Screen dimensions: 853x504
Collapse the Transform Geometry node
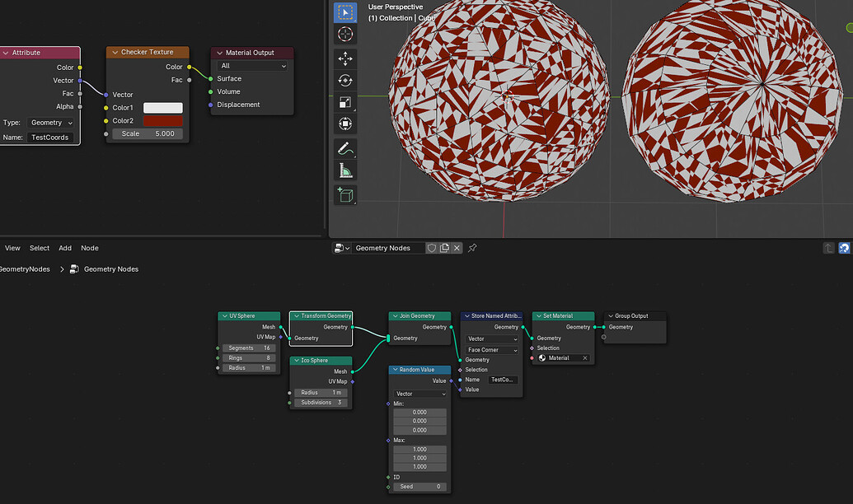tap(296, 316)
